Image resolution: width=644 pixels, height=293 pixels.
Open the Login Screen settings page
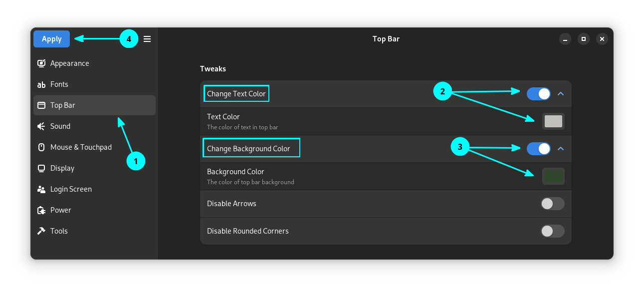point(71,189)
